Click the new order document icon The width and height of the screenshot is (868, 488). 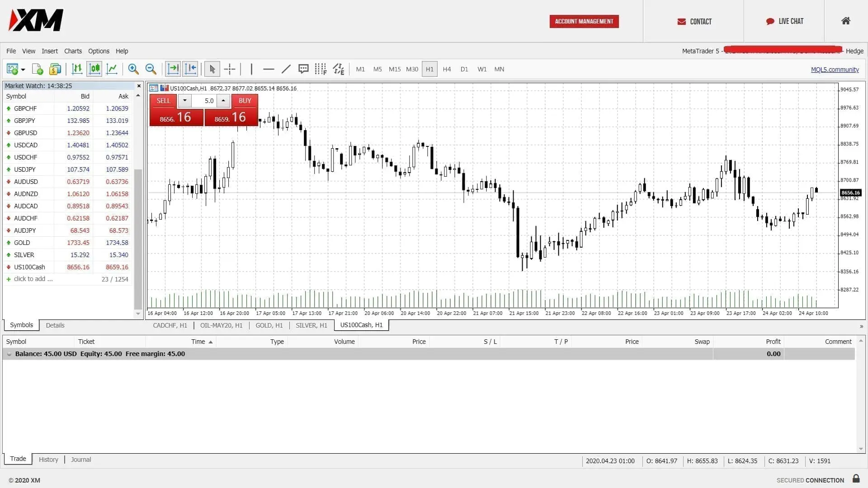[38, 69]
